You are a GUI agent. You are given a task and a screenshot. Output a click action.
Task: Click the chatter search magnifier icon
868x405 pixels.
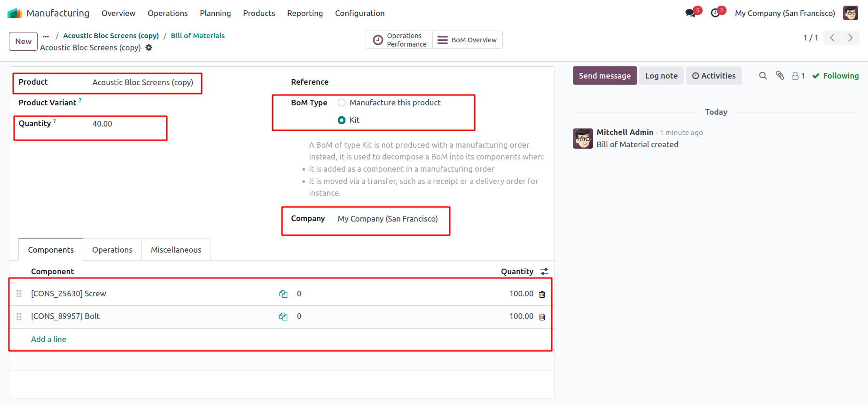(x=763, y=76)
